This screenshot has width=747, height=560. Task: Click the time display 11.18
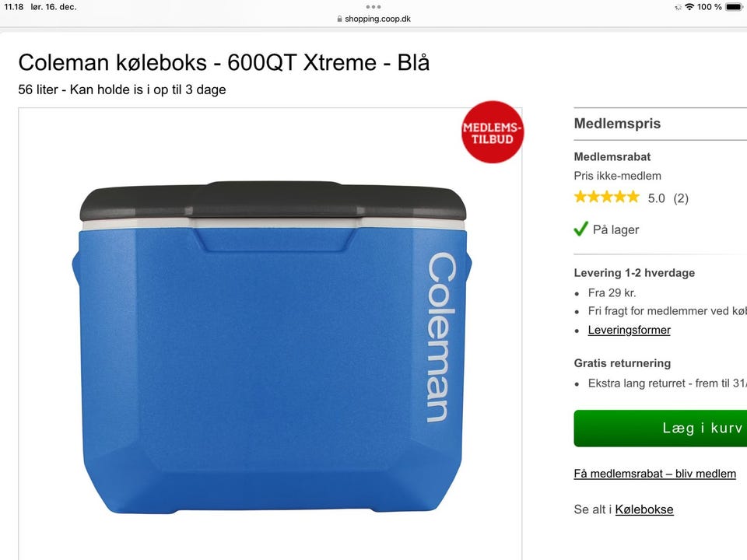(x=13, y=7)
